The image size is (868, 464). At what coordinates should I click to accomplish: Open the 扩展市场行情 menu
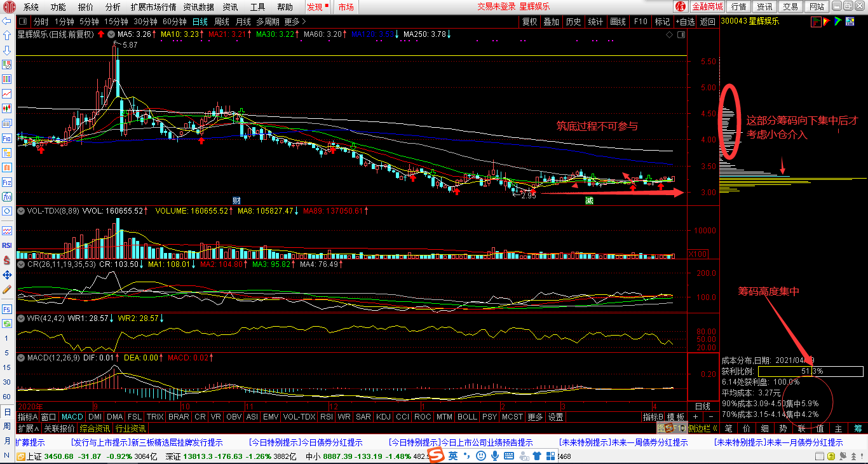point(153,7)
